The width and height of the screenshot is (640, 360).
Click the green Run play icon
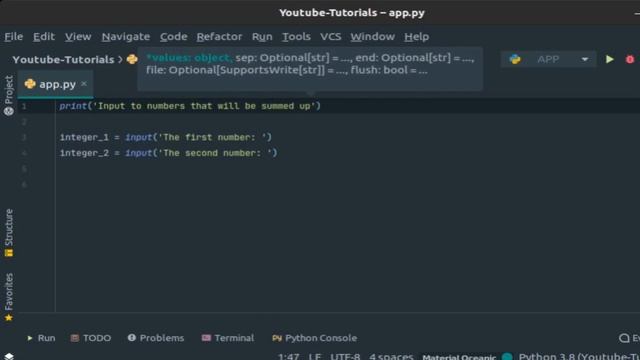(610, 59)
